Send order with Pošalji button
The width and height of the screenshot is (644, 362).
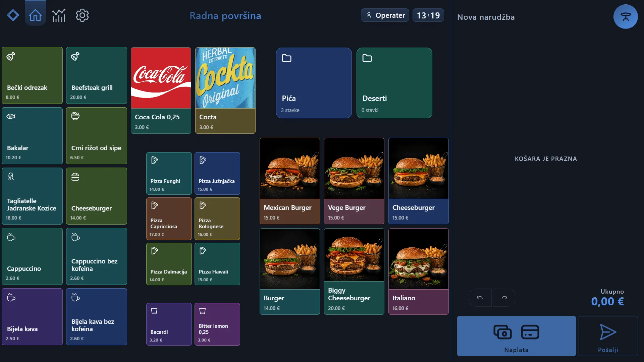pos(608,336)
